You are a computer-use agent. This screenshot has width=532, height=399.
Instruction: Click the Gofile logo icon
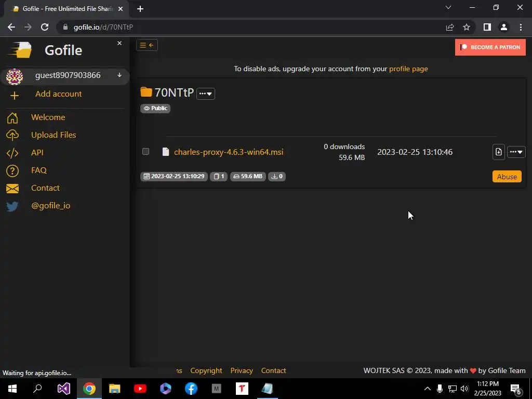click(x=20, y=50)
